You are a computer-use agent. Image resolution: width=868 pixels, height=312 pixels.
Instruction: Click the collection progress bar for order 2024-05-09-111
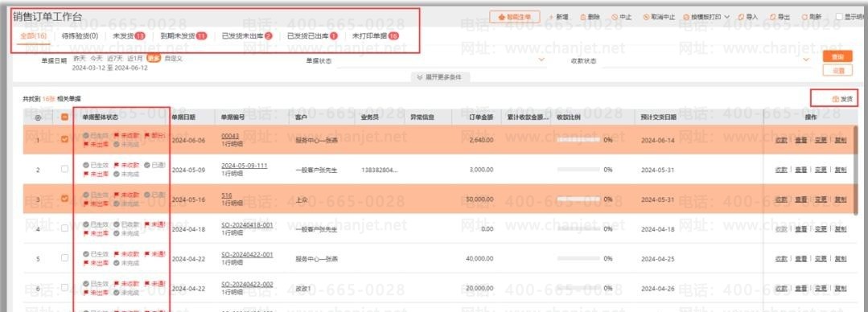point(578,170)
